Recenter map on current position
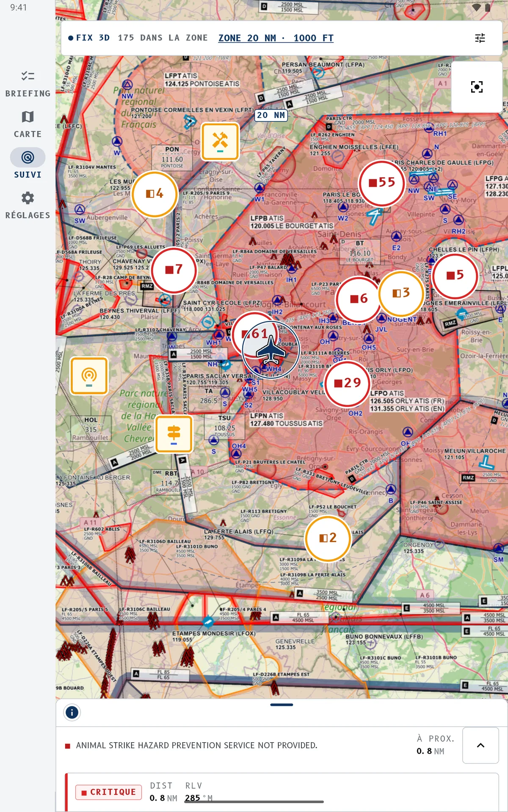 477,87
